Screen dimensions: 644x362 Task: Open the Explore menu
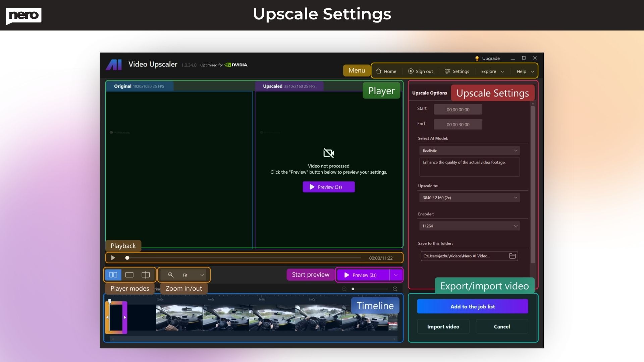coord(491,71)
